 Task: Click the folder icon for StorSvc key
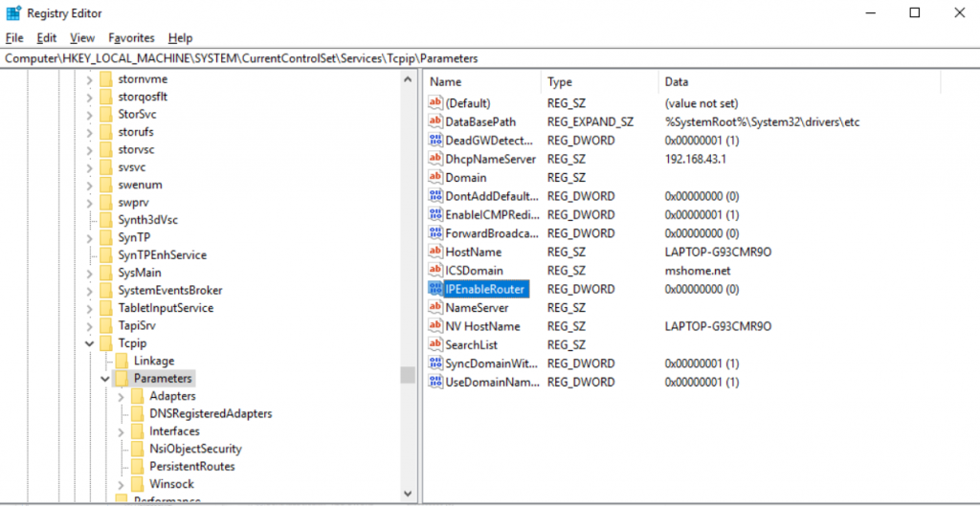click(105, 115)
